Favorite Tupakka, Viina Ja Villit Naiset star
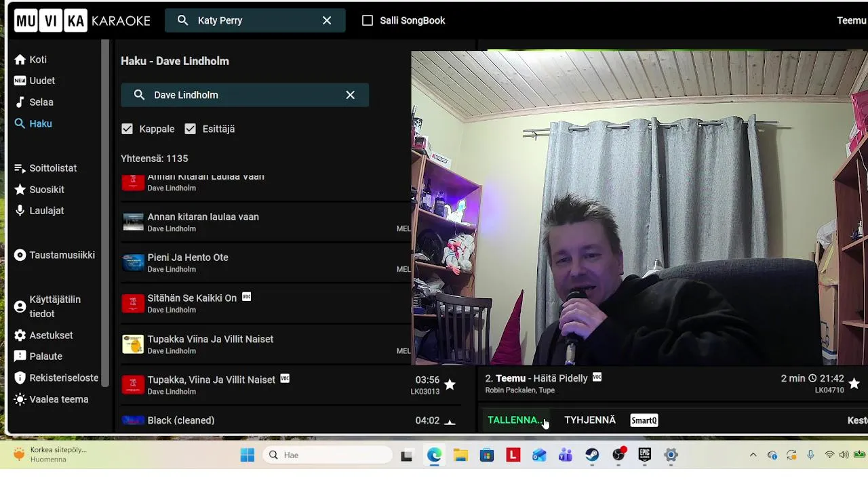Image resolution: width=868 pixels, height=488 pixels. click(x=450, y=384)
